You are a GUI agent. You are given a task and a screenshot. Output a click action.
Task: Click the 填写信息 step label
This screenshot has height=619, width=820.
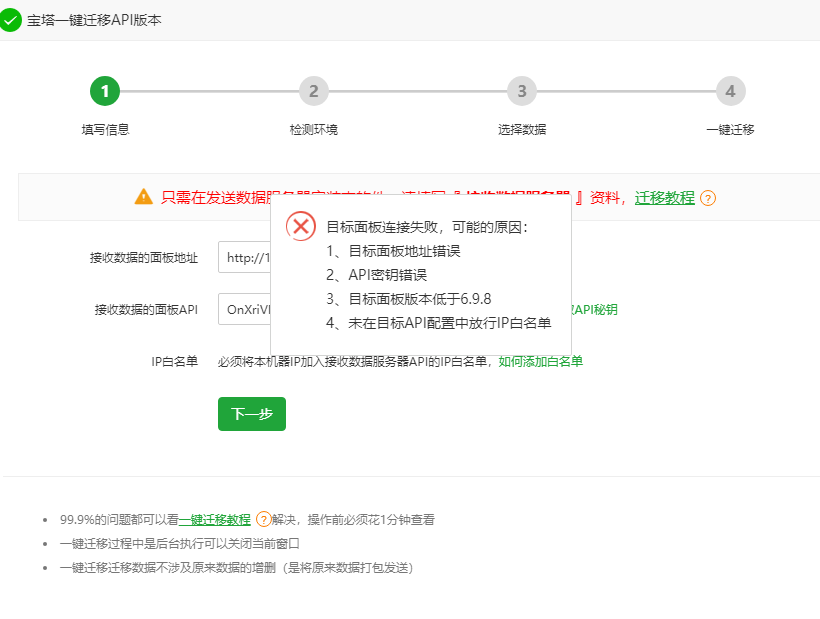105,129
